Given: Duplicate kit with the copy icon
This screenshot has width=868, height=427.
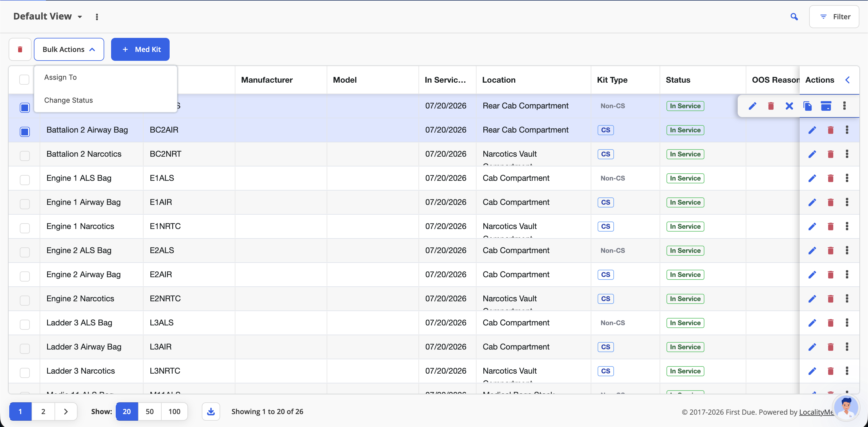Looking at the screenshot, I should point(807,106).
